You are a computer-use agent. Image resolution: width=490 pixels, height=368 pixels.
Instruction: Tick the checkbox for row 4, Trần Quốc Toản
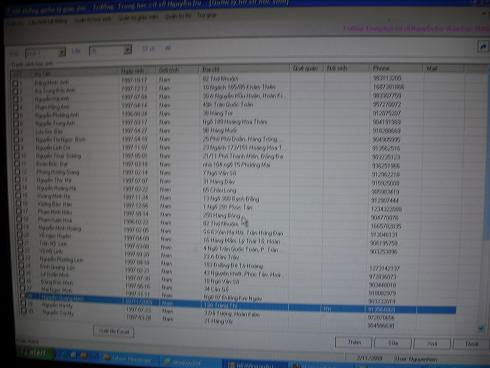15,107
